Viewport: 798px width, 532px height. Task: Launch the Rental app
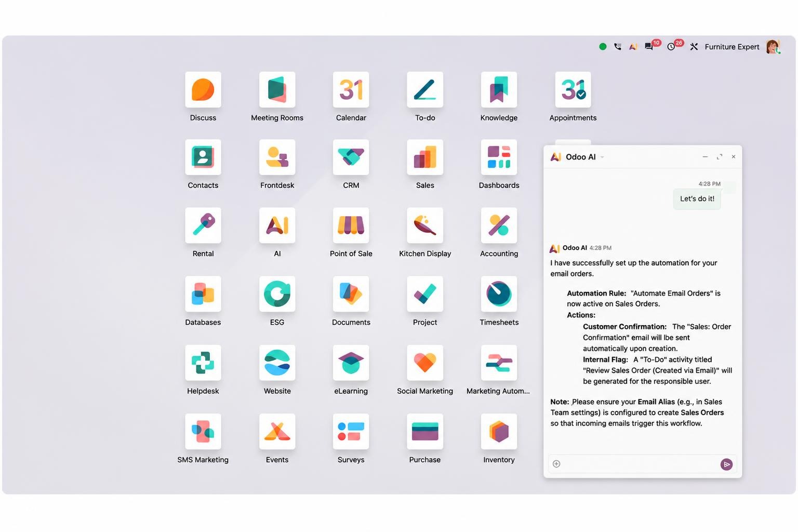203,225
